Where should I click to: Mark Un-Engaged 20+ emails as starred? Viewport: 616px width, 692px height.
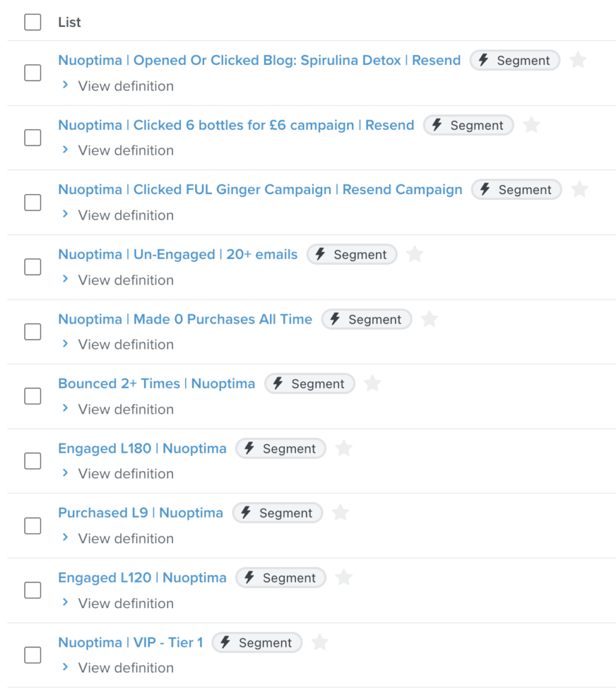(x=414, y=254)
